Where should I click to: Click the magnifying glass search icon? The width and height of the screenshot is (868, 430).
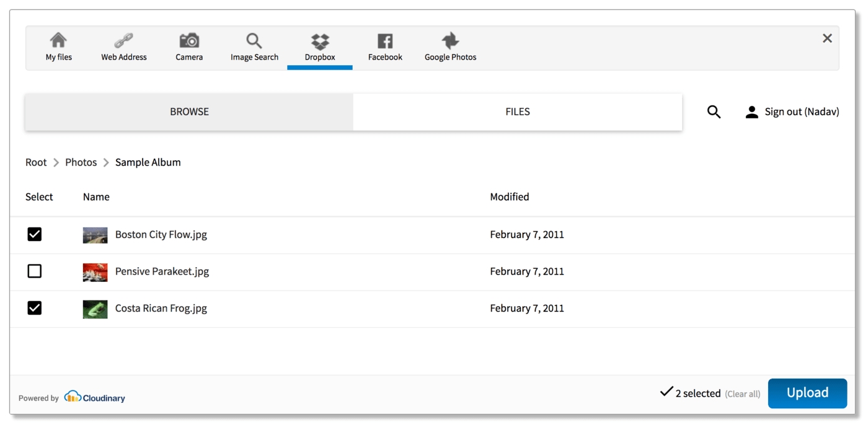714,112
